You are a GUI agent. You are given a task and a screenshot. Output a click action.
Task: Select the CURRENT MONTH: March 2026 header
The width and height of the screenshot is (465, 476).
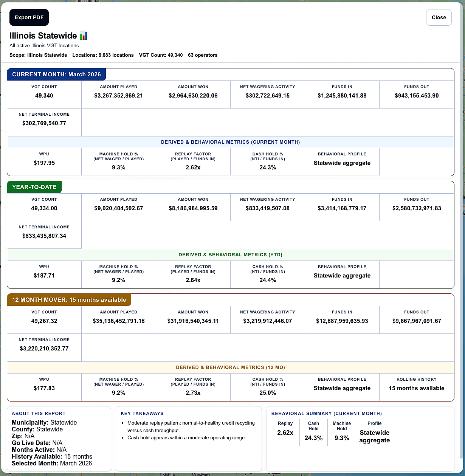click(x=56, y=74)
